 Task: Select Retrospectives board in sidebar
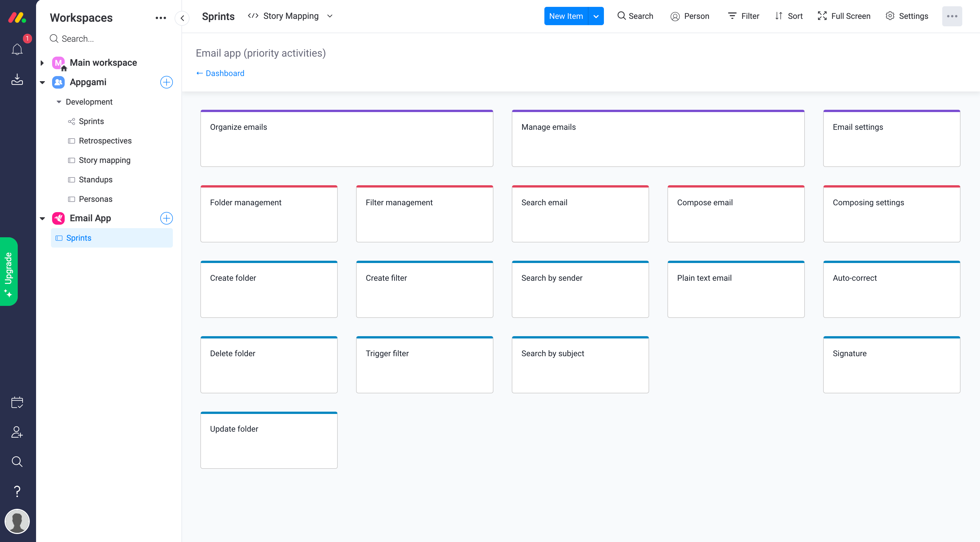(x=105, y=141)
